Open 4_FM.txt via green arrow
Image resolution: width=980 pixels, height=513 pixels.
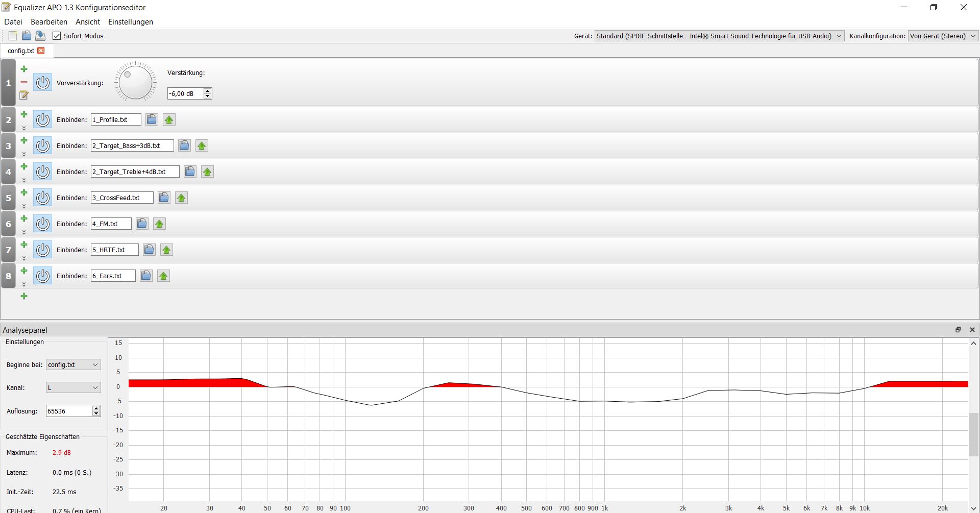click(x=159, y=224)
